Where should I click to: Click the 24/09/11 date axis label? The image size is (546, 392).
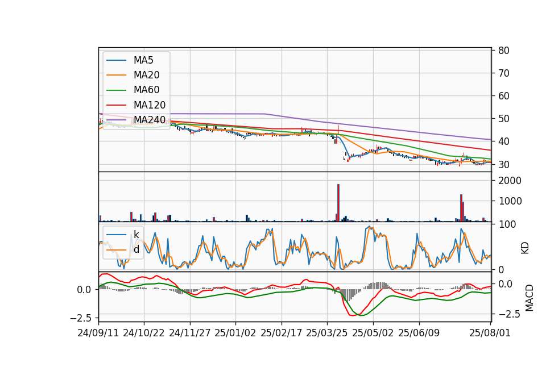pyautogui.click(x=98, y=333)
